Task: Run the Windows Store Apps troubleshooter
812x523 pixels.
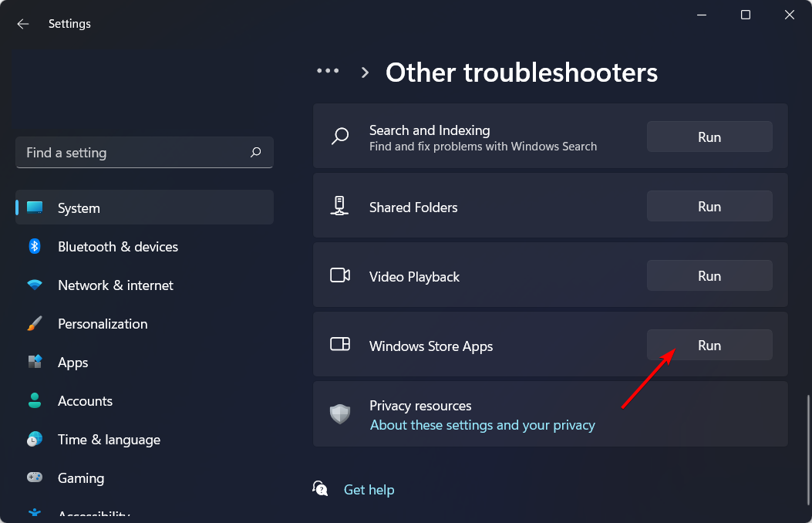Action: click(709, 346)
